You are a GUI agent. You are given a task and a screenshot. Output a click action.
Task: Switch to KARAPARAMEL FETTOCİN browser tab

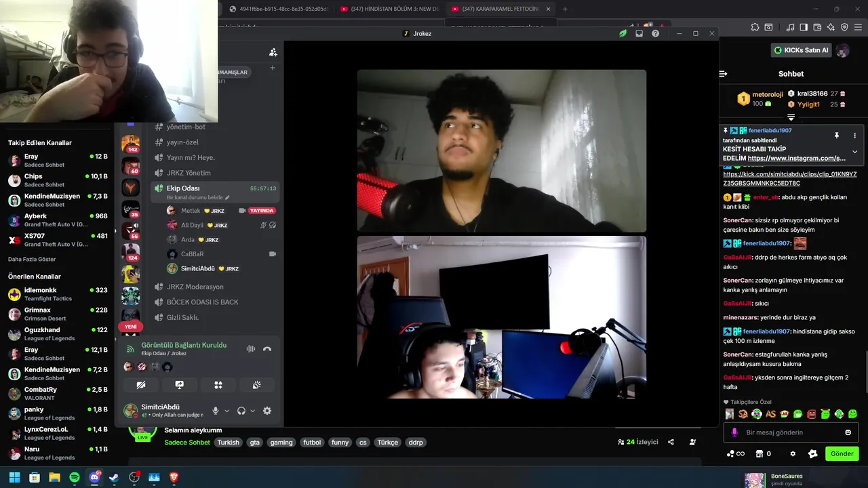[x=502, y=9]
